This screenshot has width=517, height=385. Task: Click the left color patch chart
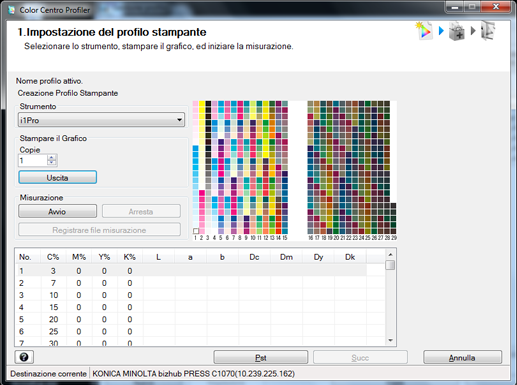[x=240, y=167]
